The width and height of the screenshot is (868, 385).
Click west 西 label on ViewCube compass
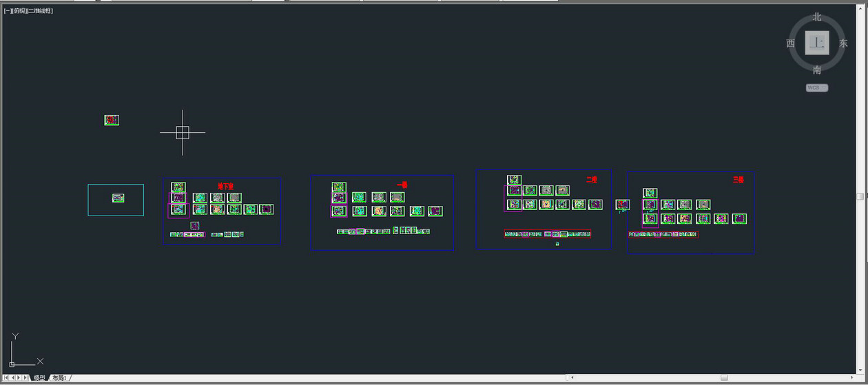tap(791, 43)
